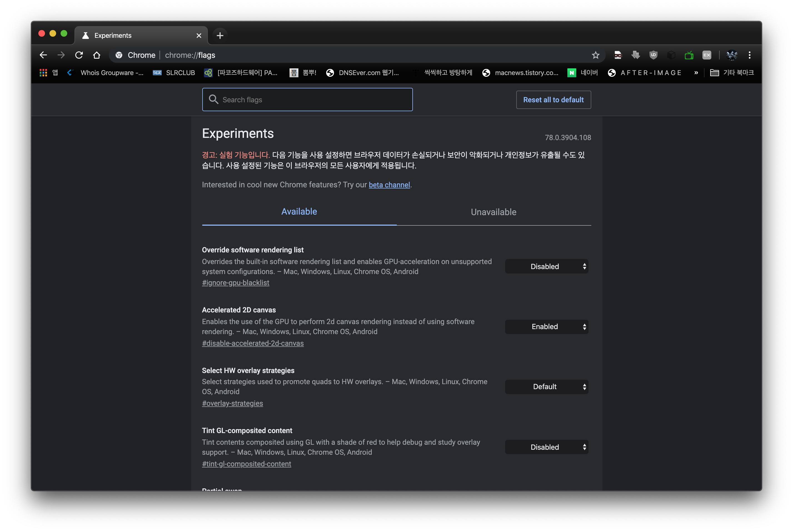The image size is (793, 532).
Task: Click the #ignore-gpu-blacklist anchor link
Action: coord(235,283)
